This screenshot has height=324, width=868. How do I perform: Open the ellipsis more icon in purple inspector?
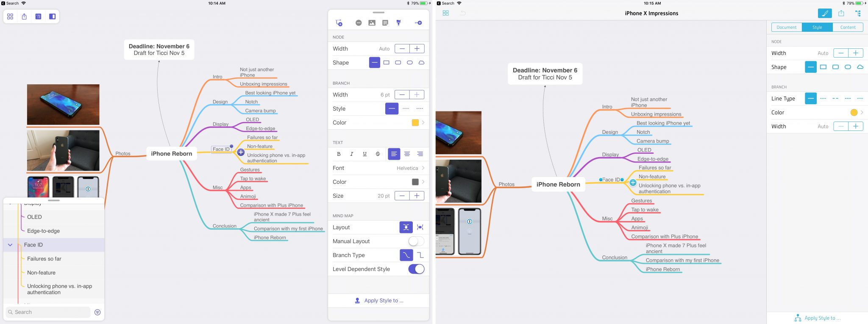359,23
